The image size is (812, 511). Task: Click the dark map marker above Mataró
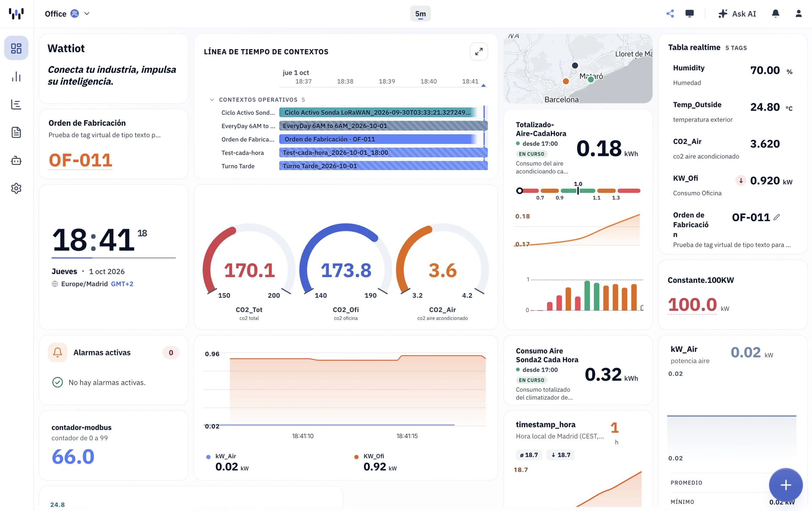click(x=575, y=65)
